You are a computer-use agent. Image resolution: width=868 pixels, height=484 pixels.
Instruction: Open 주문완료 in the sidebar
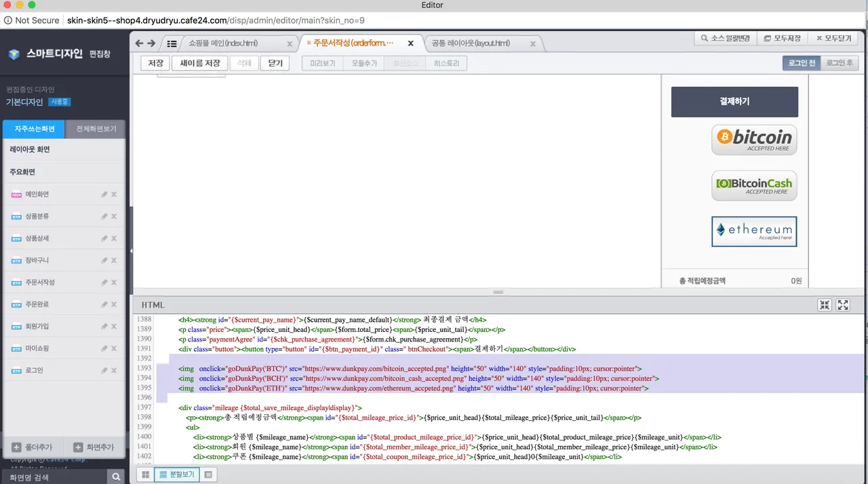point(37,304)
